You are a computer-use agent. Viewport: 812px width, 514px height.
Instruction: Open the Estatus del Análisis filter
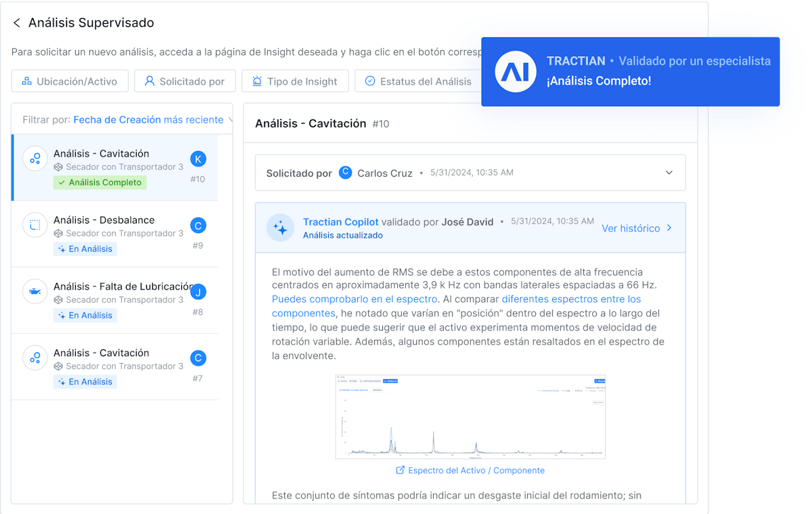418,81
